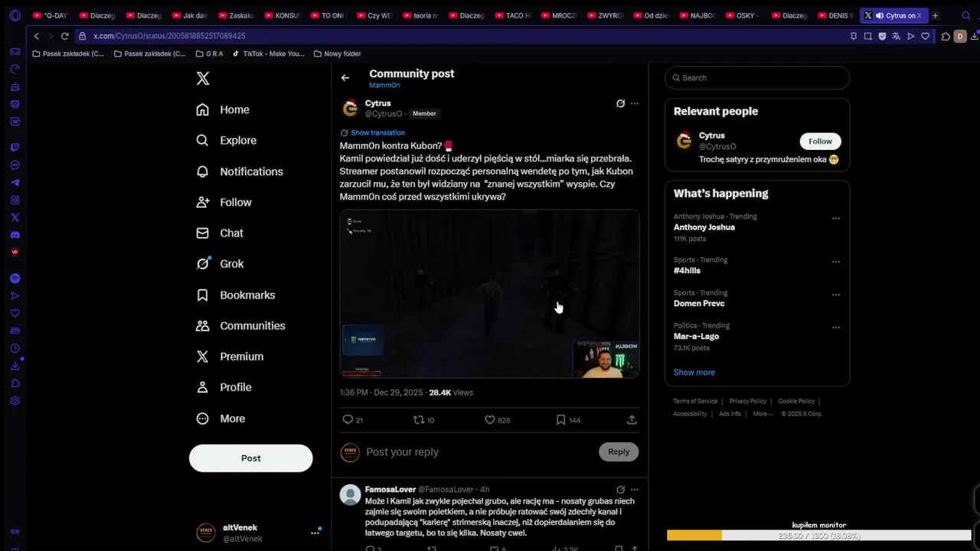Open Anthony Joshua trending topic
This screenshot has height=551, width=980.
[704, 227]
